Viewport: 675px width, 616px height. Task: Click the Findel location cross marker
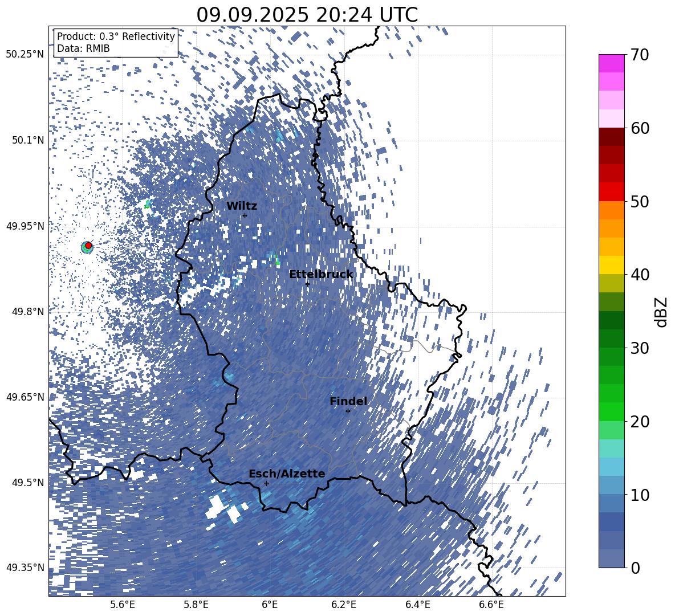tap(348, 411)
